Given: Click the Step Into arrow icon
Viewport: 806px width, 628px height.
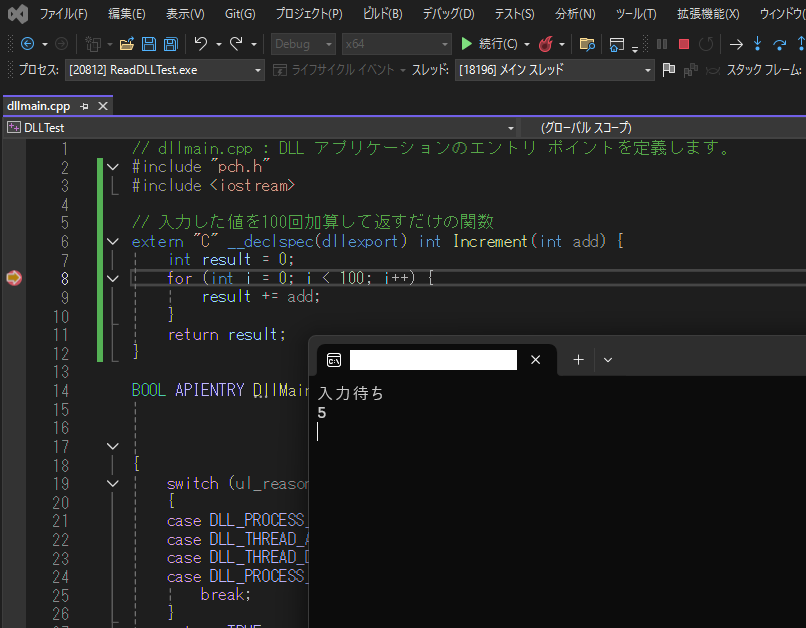Looking at the screenshot, I should pos(757,44).
